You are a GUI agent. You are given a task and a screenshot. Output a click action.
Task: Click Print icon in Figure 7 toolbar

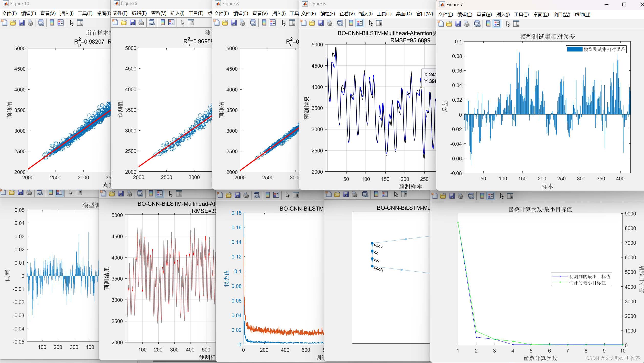click(x=467, y=24)
